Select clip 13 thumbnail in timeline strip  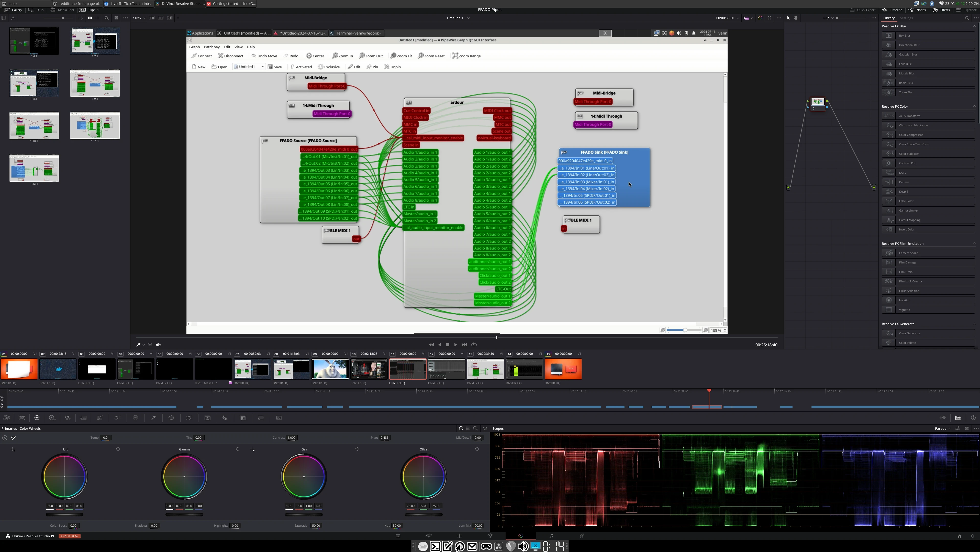[x=485, y=369]
